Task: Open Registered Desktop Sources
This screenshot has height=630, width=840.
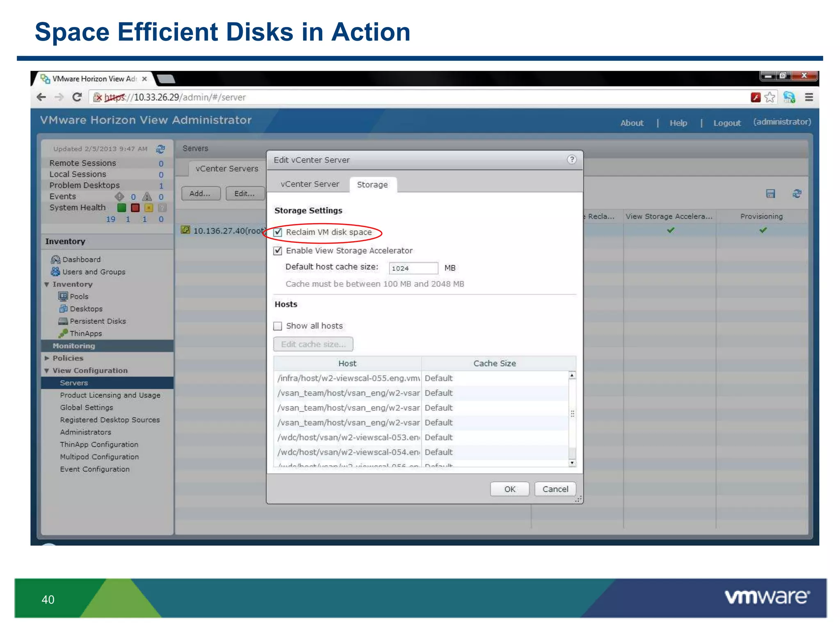Action: [110, 420]
